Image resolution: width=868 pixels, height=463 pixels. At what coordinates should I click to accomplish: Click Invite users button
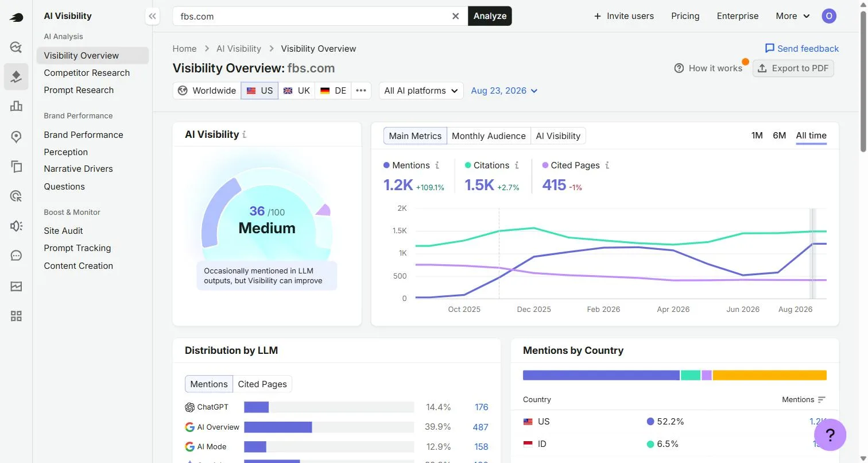pyautogui.click(x=623, y=16)
